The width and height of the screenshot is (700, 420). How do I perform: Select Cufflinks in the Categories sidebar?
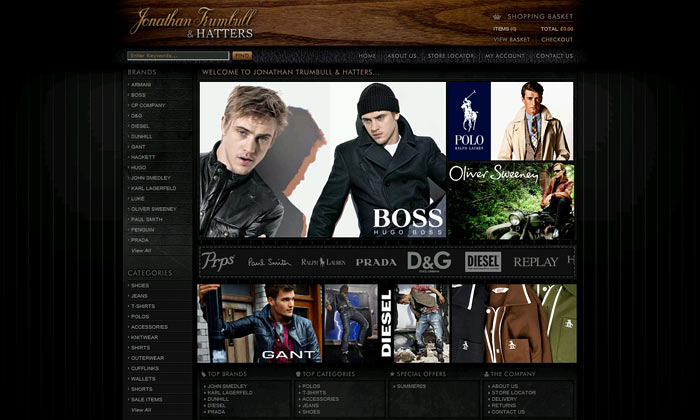[x=145, y=369]
